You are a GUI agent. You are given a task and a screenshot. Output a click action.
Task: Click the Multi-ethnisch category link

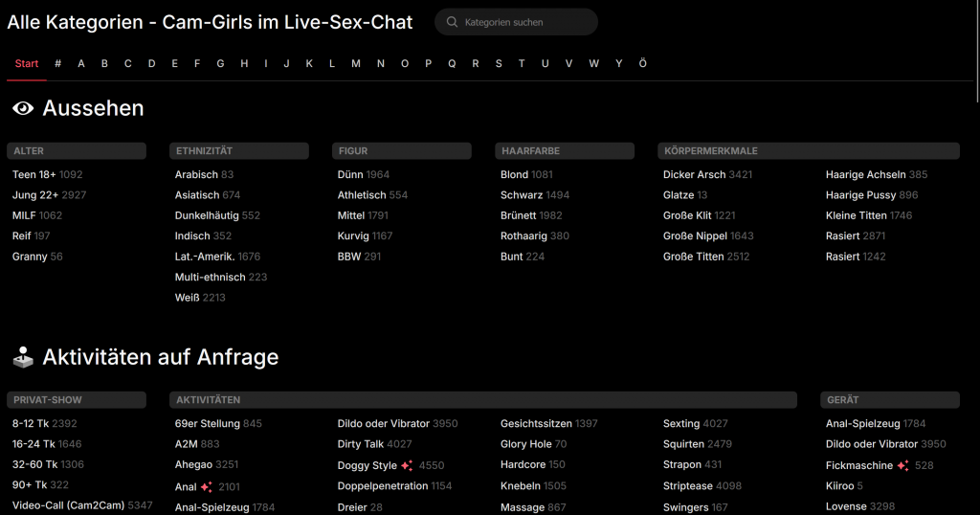pos(209,278)
